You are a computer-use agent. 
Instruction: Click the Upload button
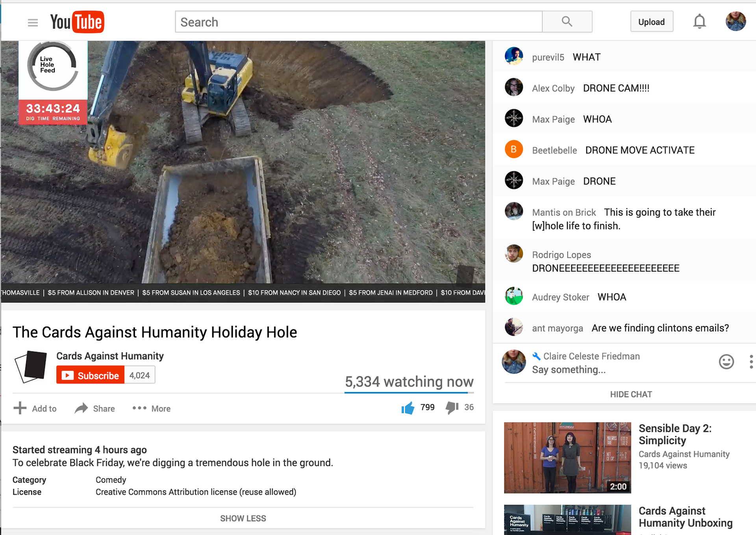pos(652,22)
